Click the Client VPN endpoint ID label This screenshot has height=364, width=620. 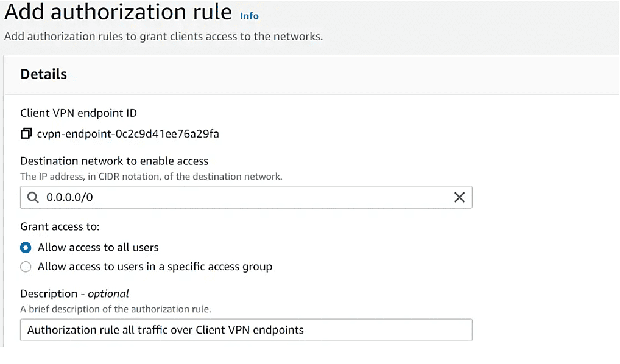pyautogui.click(x=79, y=113)
